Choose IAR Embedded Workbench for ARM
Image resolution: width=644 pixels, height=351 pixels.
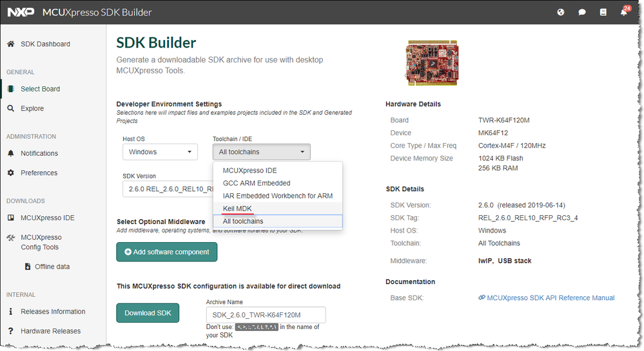pos(278,196)
